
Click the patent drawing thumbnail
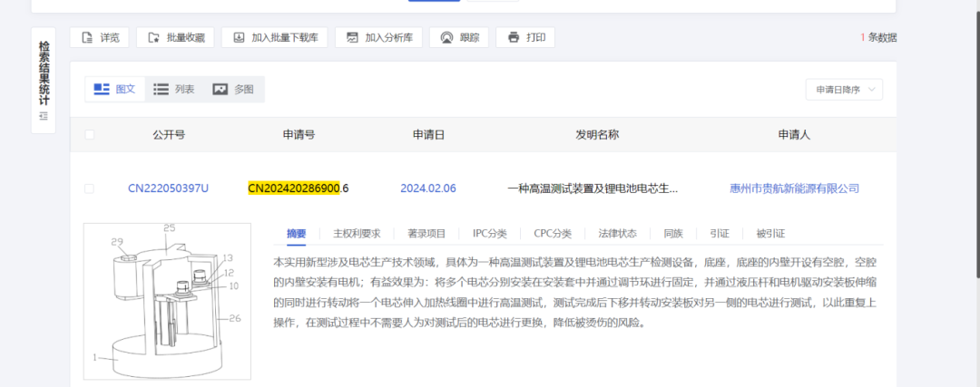coord(168,301)
